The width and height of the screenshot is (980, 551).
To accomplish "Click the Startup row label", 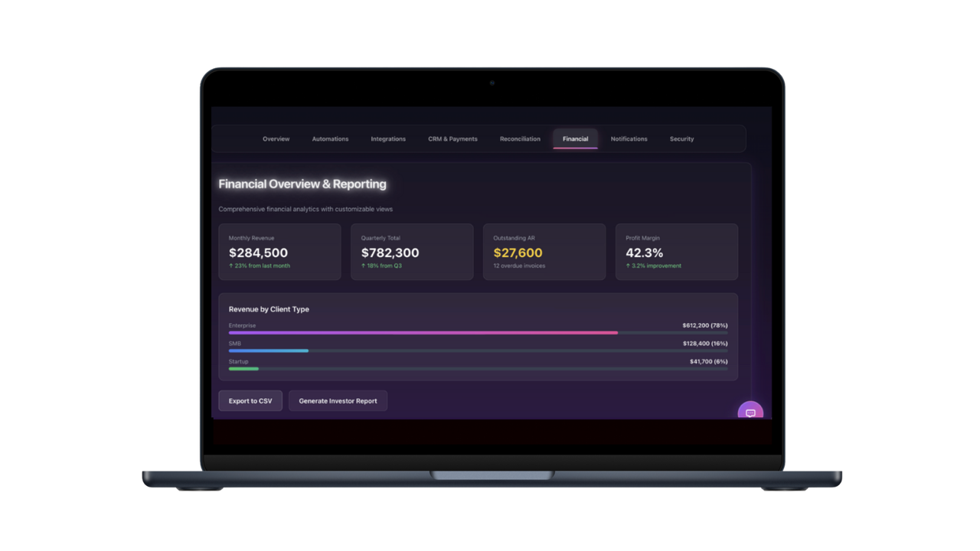I will click(x=238, y=361).
